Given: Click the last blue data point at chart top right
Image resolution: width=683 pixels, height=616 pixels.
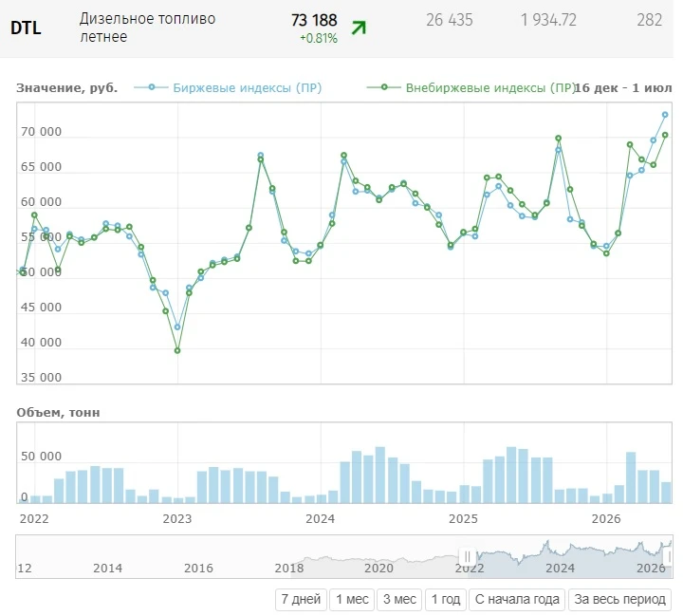Looking at the screenshot, I should click(x=665, y=115).
